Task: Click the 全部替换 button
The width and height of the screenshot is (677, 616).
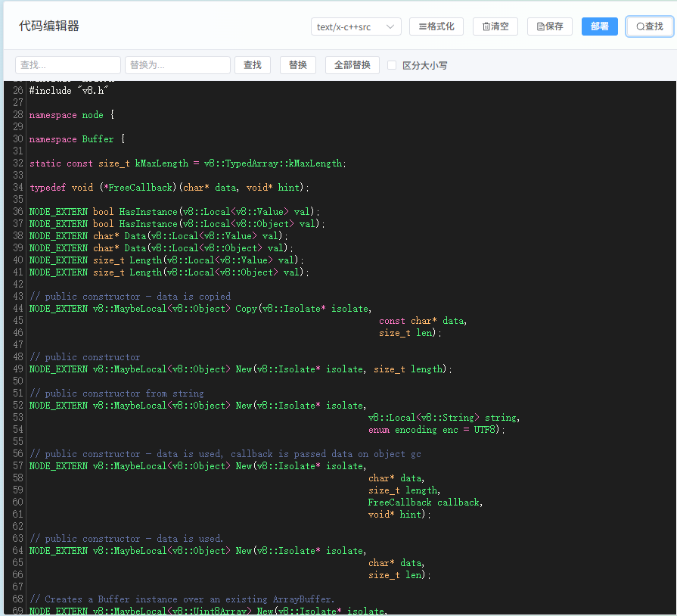Action: point(352,65)
